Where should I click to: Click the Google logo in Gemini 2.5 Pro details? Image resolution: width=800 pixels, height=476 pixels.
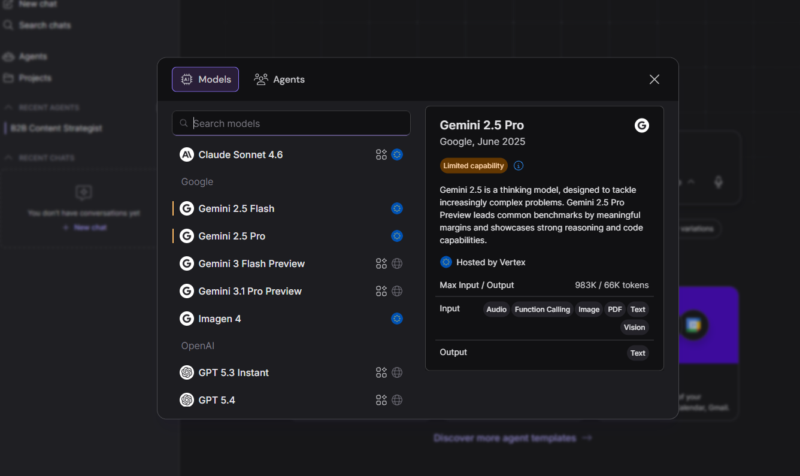tap(642, 126)
